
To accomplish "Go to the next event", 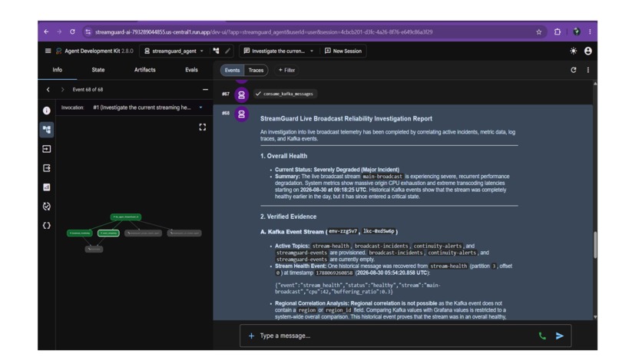I will [62, 90].
